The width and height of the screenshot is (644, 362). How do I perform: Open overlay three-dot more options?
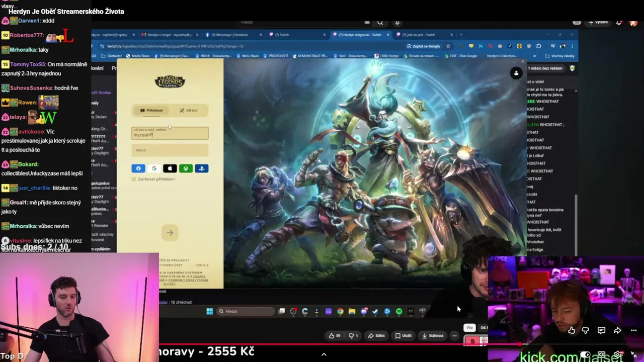633,330
